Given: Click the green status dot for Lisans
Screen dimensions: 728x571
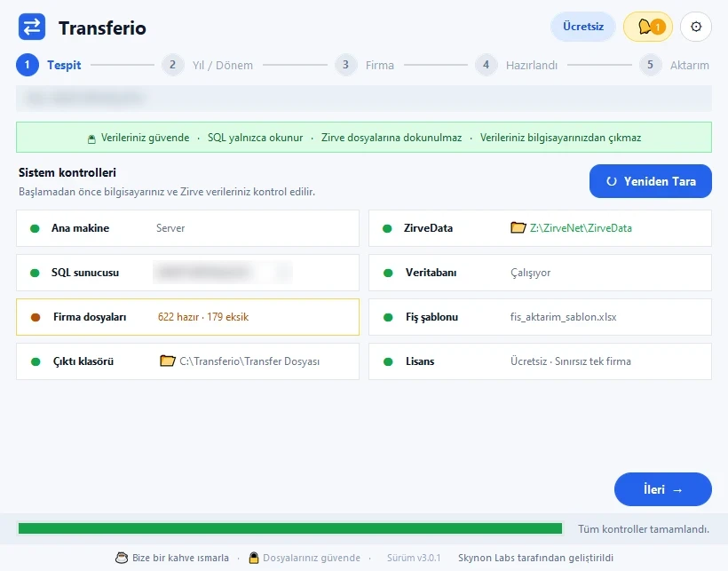Looking at the screenshot, I should pos(388,361).
